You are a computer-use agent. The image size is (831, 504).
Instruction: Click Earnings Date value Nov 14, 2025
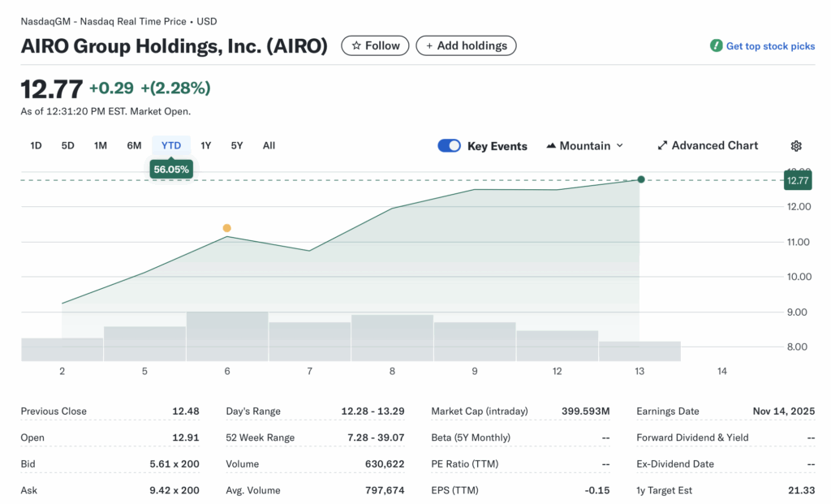click(784, 411)
